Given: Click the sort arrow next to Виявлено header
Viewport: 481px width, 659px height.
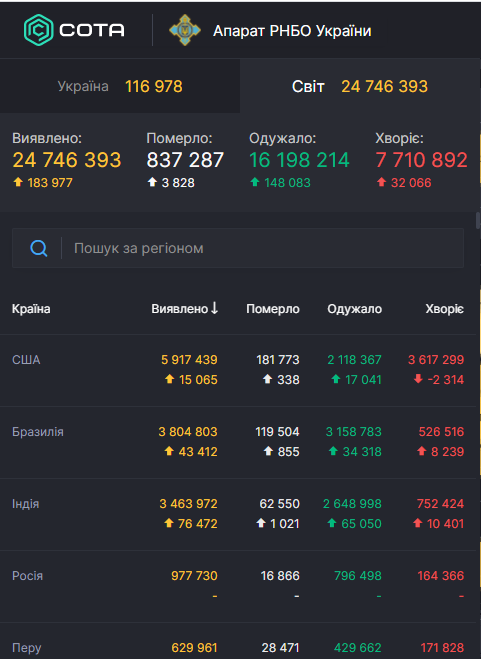Looking at the screenshot, I should 214,308.
